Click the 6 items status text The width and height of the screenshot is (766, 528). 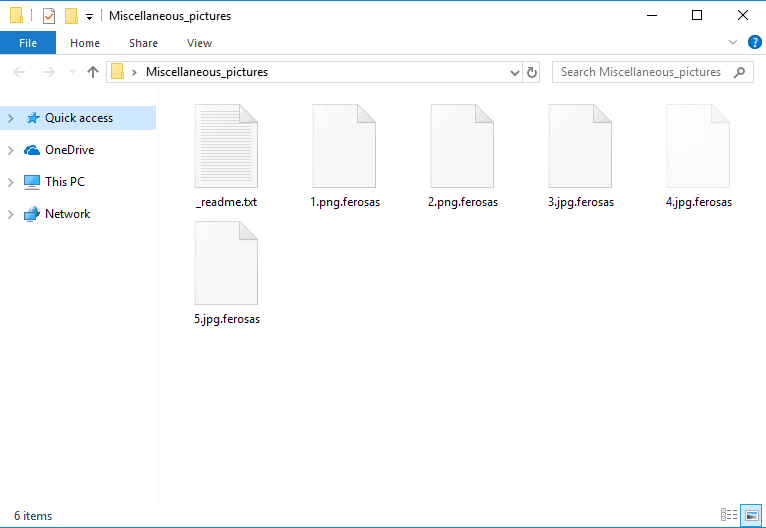pos(33,516)
